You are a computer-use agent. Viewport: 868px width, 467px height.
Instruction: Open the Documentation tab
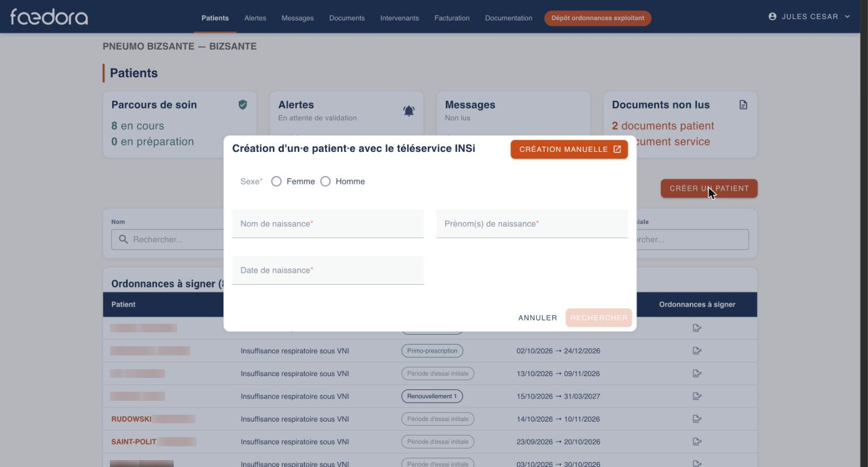(x=508, y=18)
